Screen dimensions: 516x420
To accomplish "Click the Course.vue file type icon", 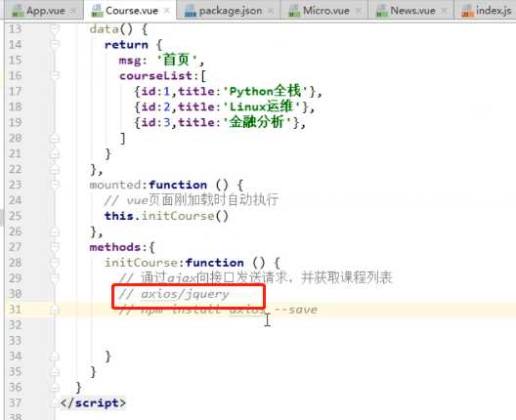I will pos(97,11).
